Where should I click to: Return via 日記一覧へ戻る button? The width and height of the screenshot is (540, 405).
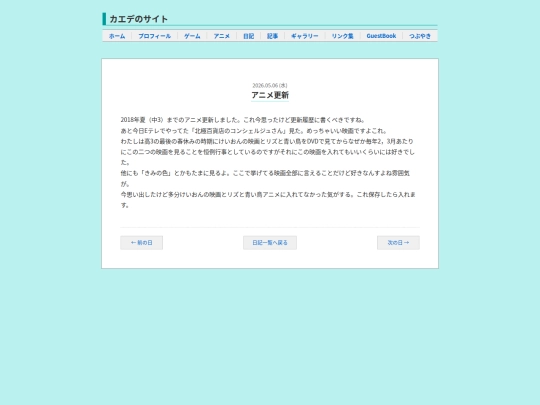pyautogui.click(x=270, y=243)
